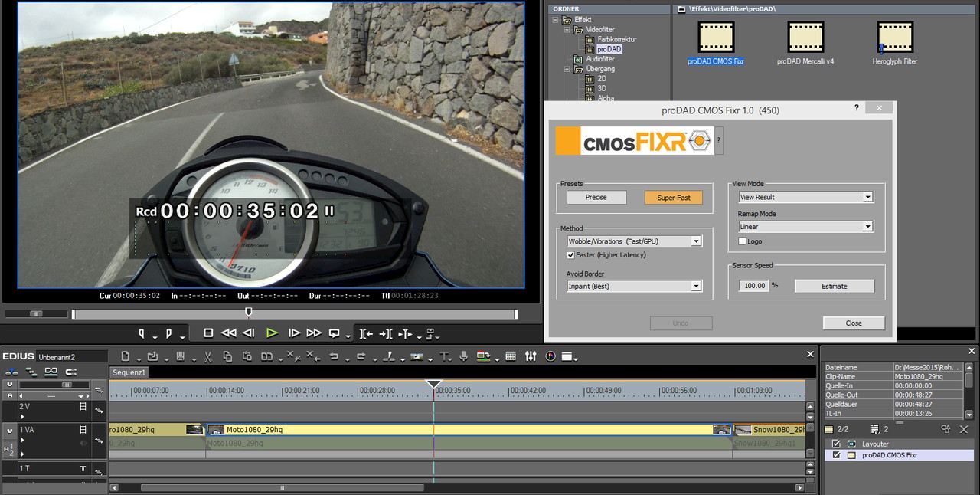Choose the Super-Fast preset button
Screen dimensions: 980x495
coord(674,197)
